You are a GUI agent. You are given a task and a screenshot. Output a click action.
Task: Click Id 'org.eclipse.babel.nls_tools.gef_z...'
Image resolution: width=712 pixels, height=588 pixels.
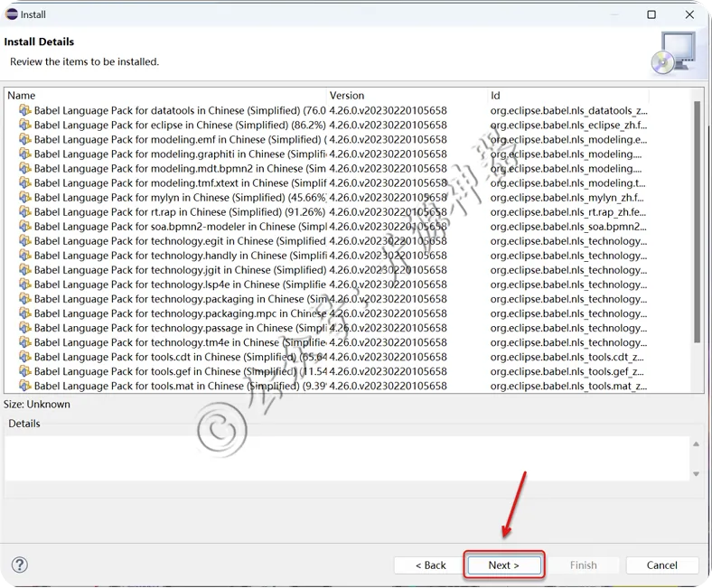click(567, 372)
